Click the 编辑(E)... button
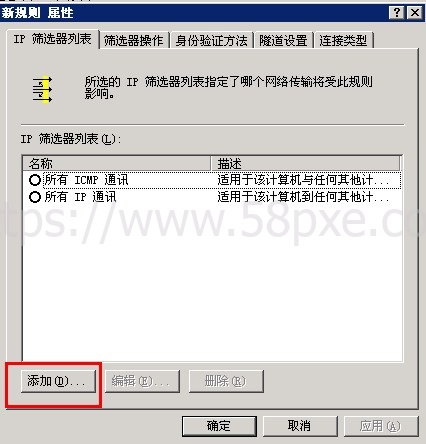The image size is (426, 444). point(142,381)
